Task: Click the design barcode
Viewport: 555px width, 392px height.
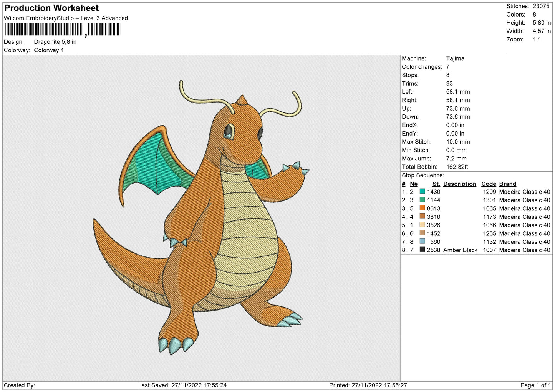Action: click(63, 30)
